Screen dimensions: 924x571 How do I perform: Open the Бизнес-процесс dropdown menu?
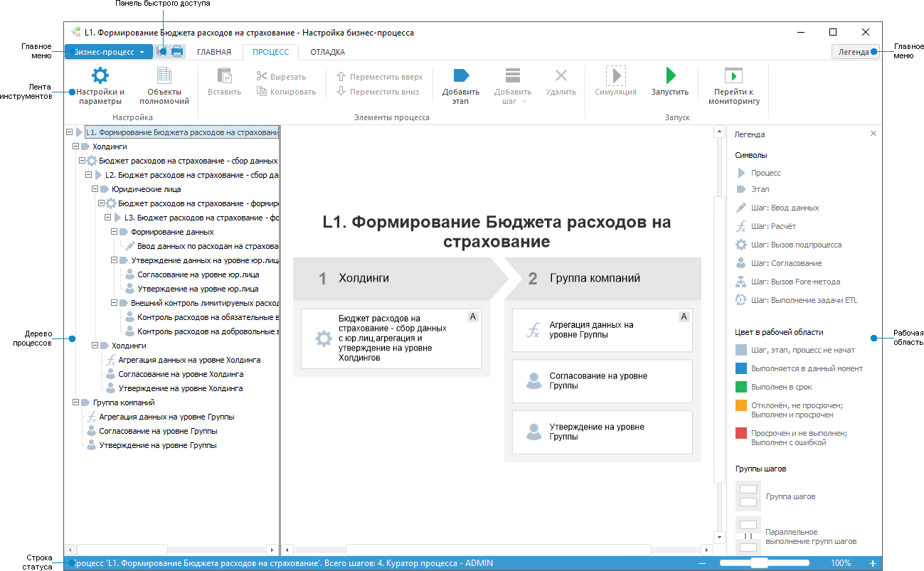(x=109, y=52)
